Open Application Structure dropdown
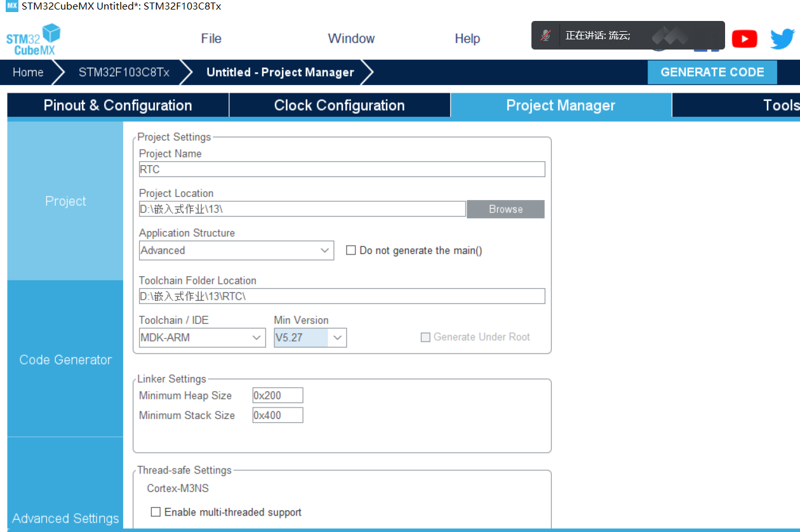This screenshot has width=800, height=532. point(236,250)
